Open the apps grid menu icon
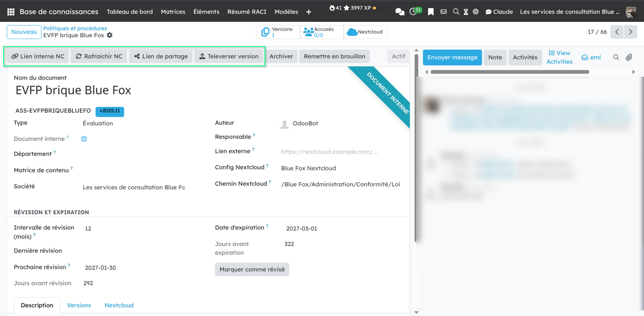This screenshot has width=644, height=316. coord(11,12)
